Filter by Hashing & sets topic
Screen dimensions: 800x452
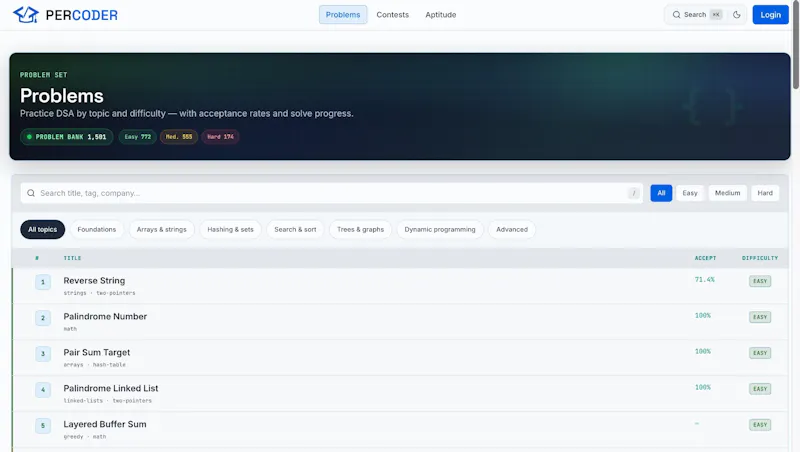pyautogui.click(x=230, y=230)
